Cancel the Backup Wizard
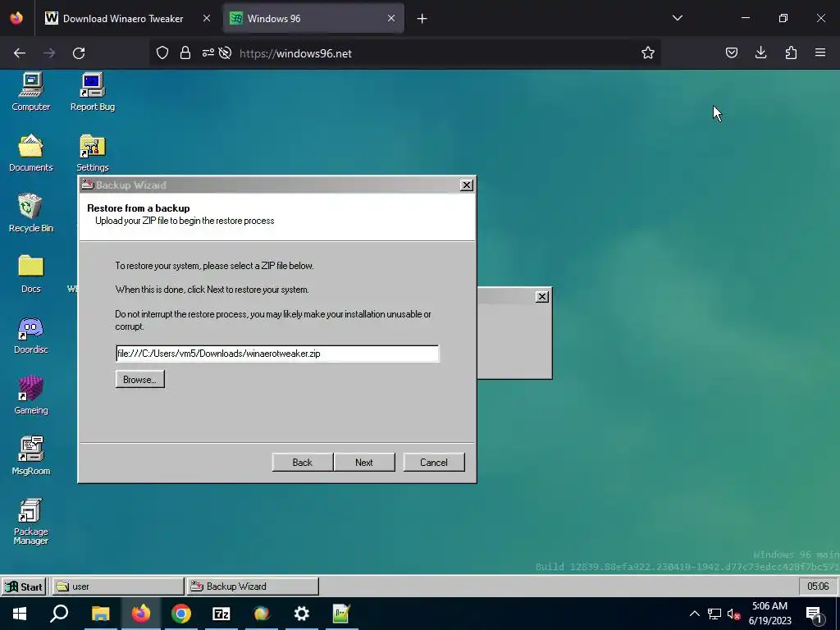This screenshot has width=840, height=630. click(434, 463)
